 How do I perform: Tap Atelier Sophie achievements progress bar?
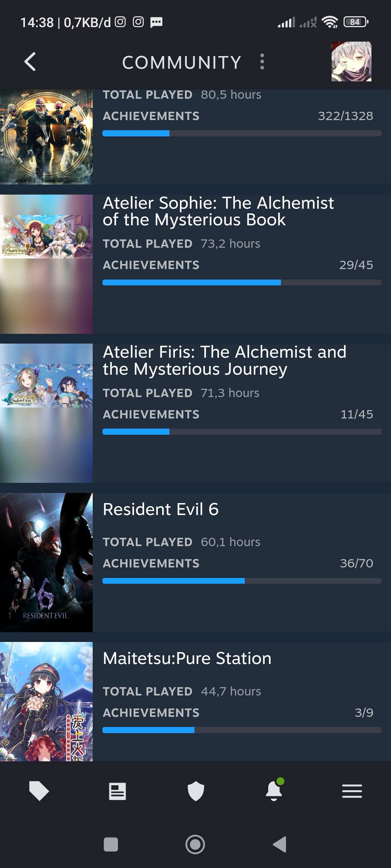242,282
